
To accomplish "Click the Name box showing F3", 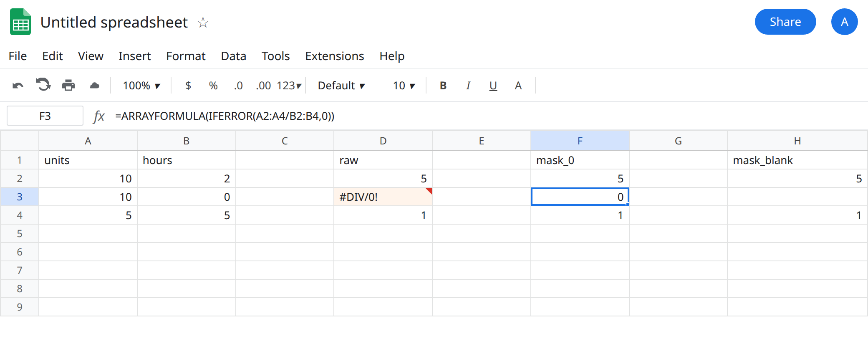I will tap(45, 116).
